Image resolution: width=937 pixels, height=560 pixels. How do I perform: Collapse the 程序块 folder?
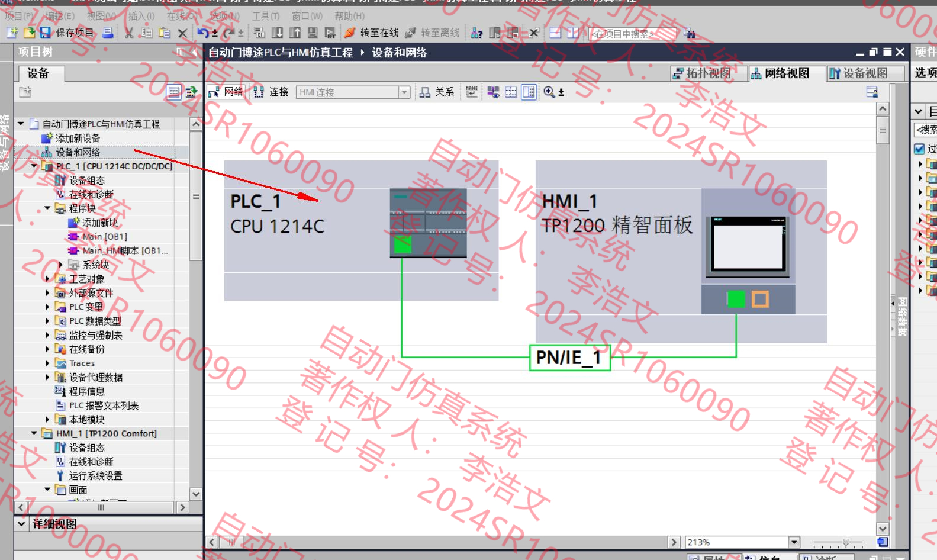tap(47, 208)
